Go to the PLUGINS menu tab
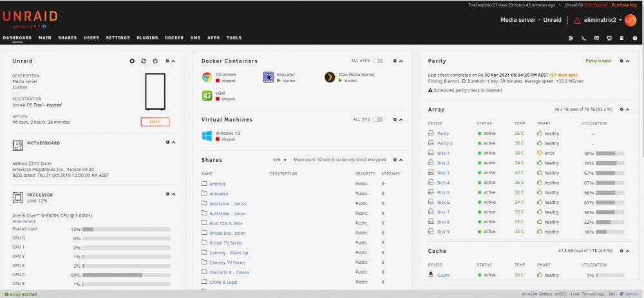 pyautogui.click(x=147, y=38)
